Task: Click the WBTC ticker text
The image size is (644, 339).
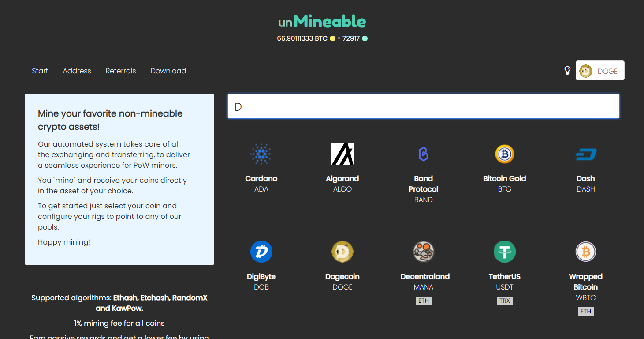Action: pyautogui.click(x=586, y=298)
